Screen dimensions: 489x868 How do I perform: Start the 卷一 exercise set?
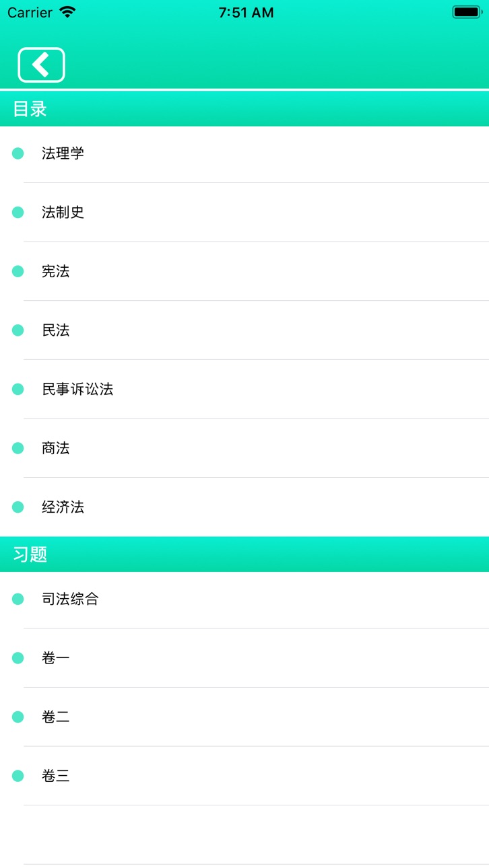(x=244, y=658)
